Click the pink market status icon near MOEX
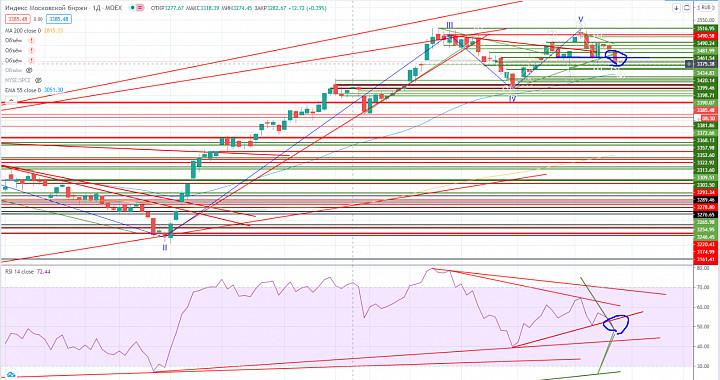 pyautogui.click(x=140, y=8)
